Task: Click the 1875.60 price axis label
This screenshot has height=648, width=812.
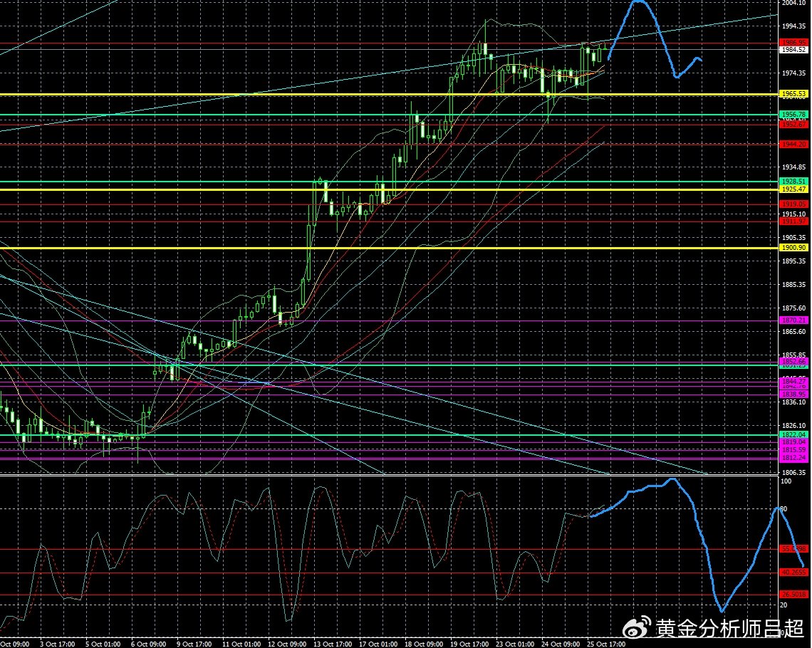Action: pyautogui.click(x=794, y=308)
